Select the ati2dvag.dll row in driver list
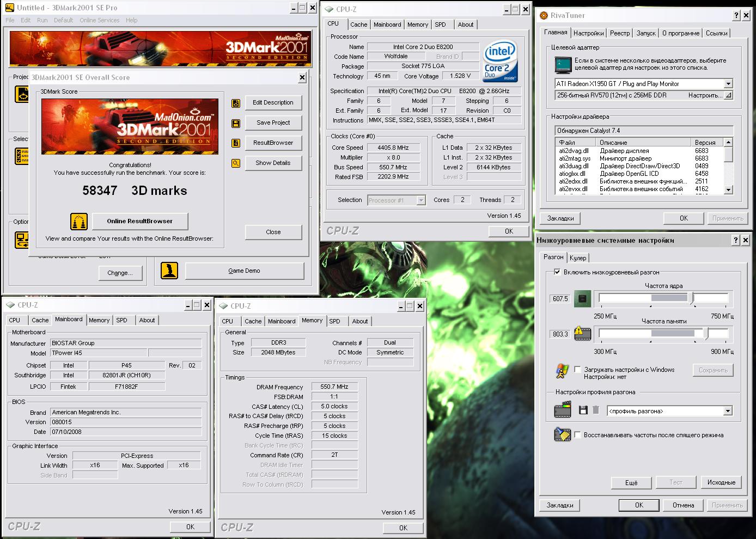Screen dimensions: 756x539 click(638, 151)
